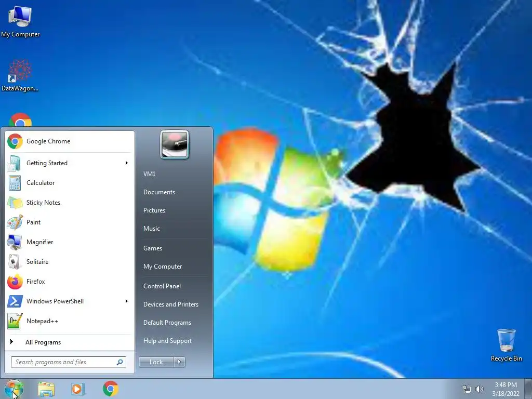The width and height of the screenshot is (532, 399).
Task: Open Documents from the Start menu
Action: 159,192
